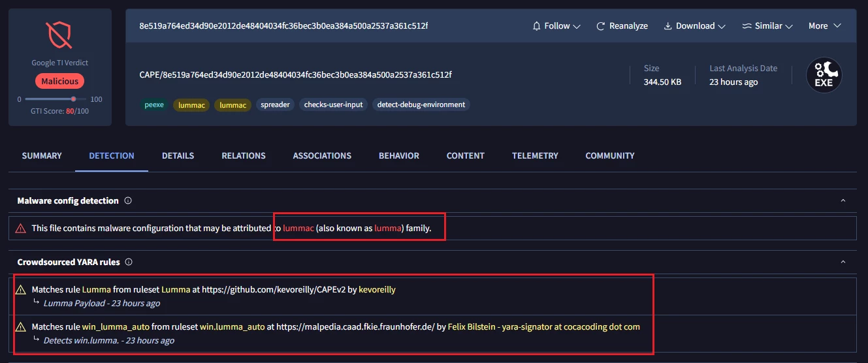Open the More dropdown menu
This screenshot has height=363, width=868.
[x=825, y=26]
